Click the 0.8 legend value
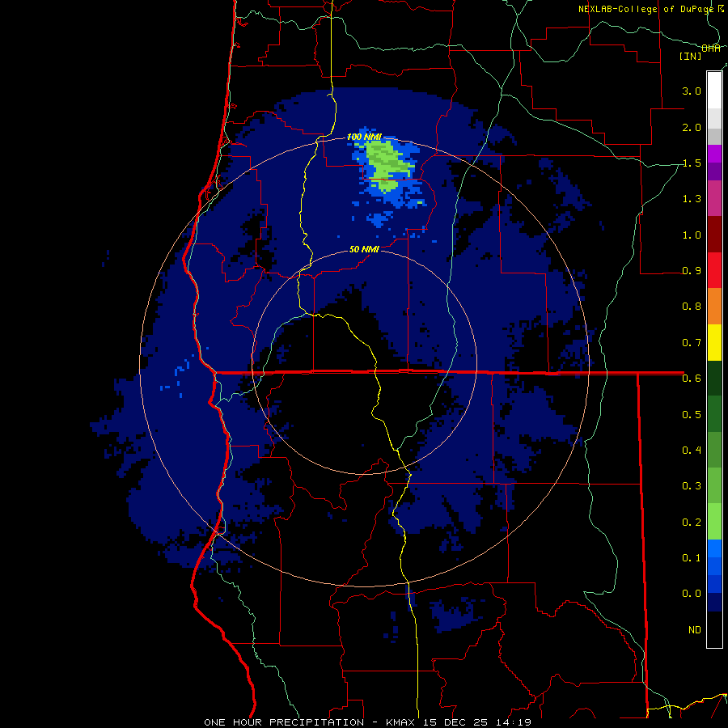 tap(692, 307)
